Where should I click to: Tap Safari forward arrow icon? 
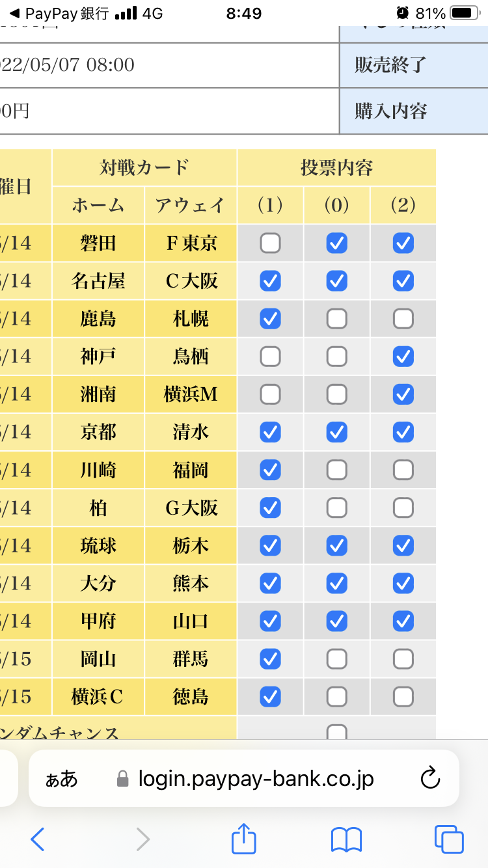click(142, 839)
